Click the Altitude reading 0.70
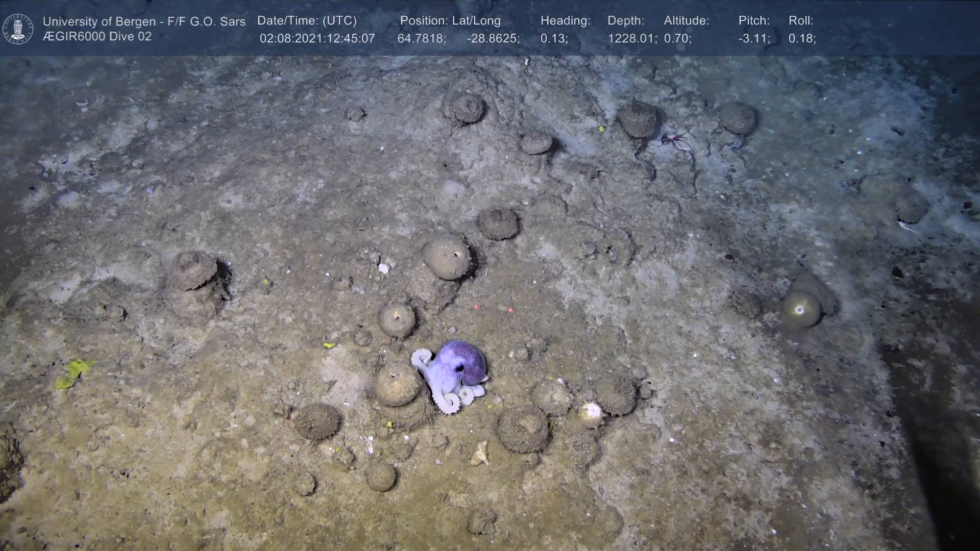Image resolution: width=980 pixels, height=551 pixels. (x=677, y=39)
